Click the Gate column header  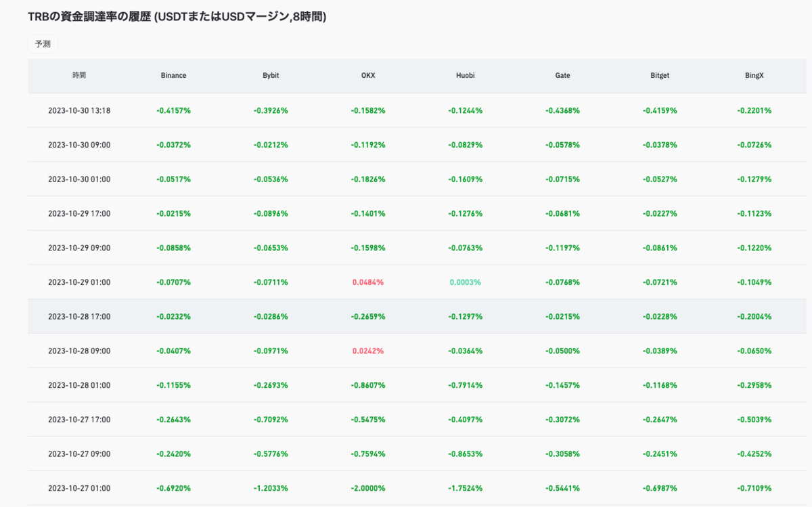[x=562, y=76]
